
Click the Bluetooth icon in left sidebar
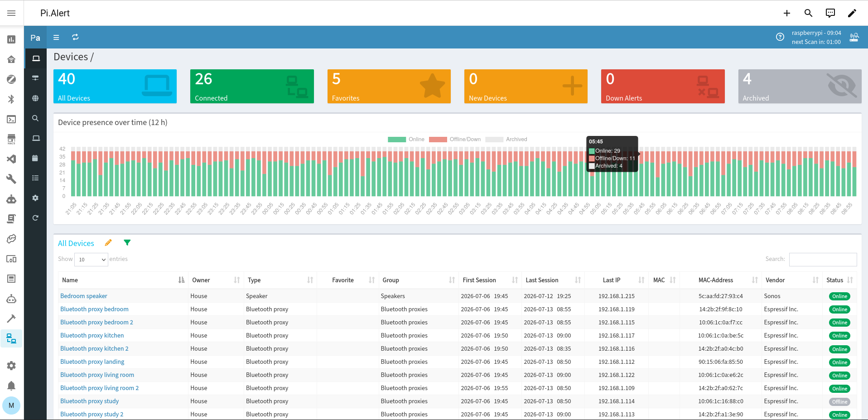click(11, 99)
